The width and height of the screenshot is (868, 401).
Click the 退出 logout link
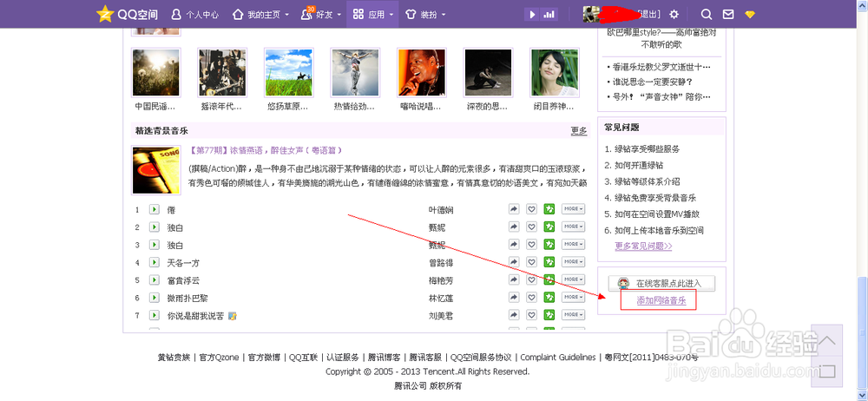648,15
